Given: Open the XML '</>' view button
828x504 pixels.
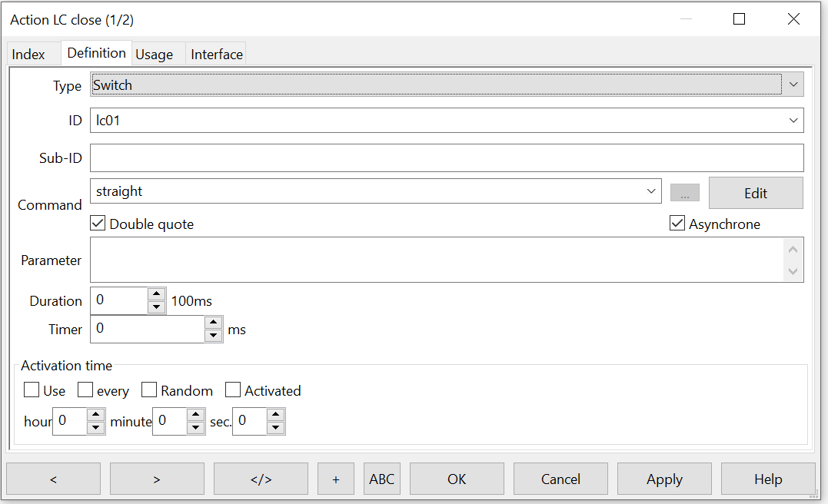Looking at the screenshot, I should [261, 479].
